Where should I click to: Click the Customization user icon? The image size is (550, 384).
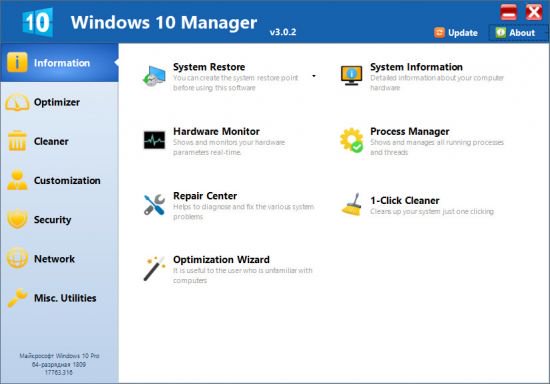(17, 180)
